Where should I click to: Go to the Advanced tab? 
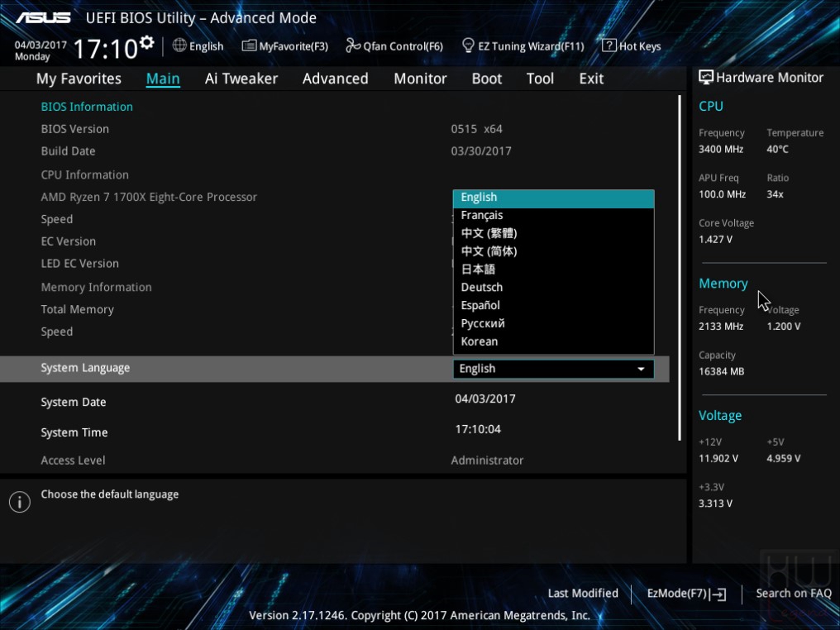(x=336, y=79)
